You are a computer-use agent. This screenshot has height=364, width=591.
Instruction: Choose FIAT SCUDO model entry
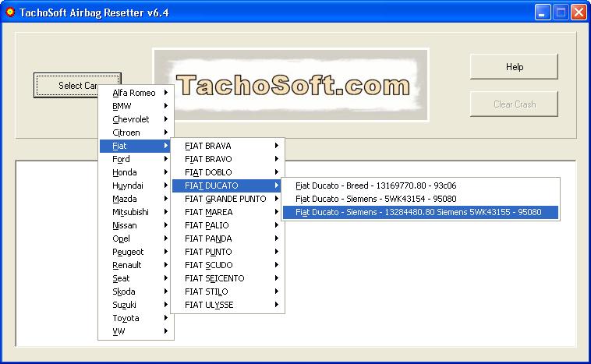228,265
